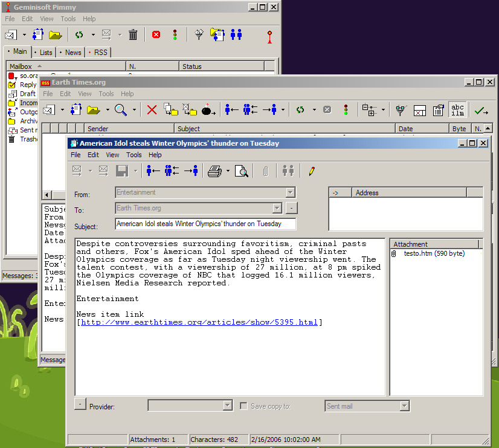499x448 pixels.
Task: Open Tools menu in the message window
Action: (x=134, y=155)
